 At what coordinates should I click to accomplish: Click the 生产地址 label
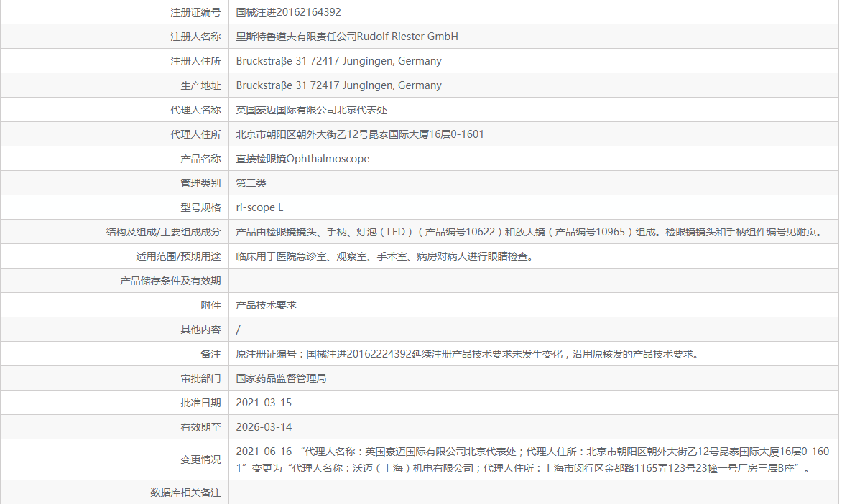[x=200, y=85]
